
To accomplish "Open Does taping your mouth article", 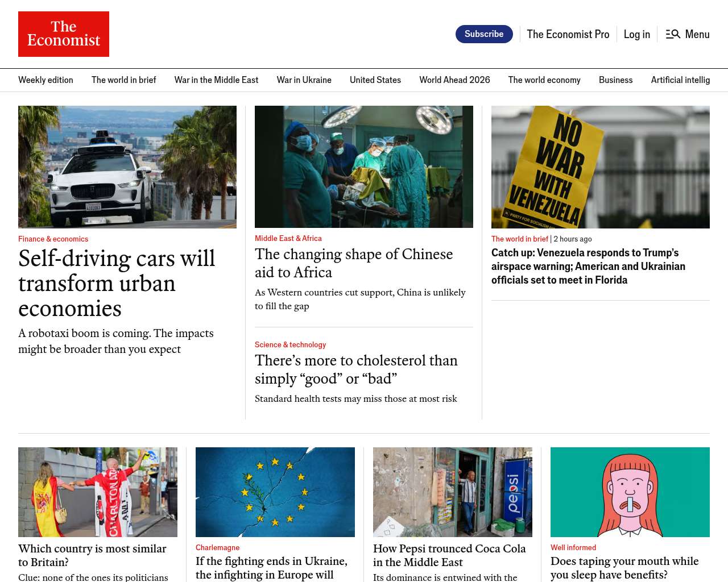I will pos(624,568).
